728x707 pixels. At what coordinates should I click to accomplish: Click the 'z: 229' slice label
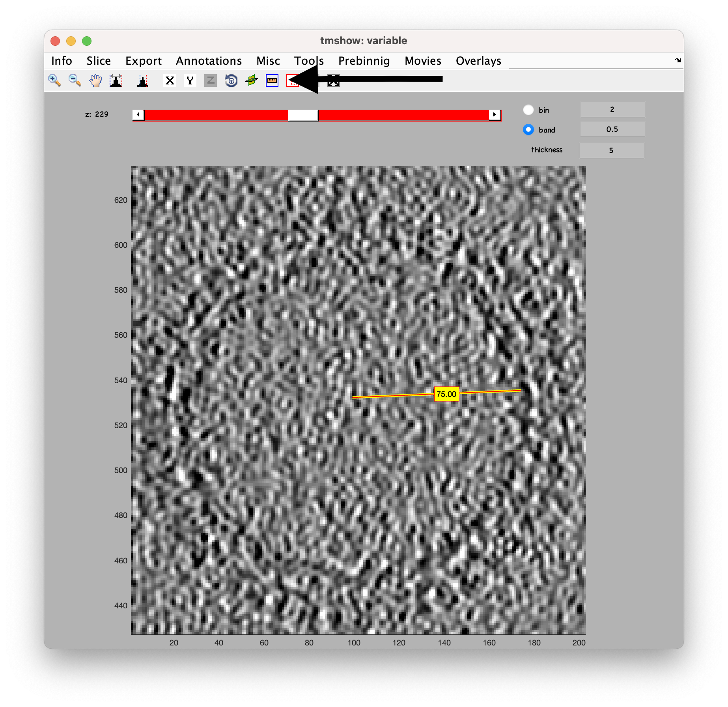97,114
